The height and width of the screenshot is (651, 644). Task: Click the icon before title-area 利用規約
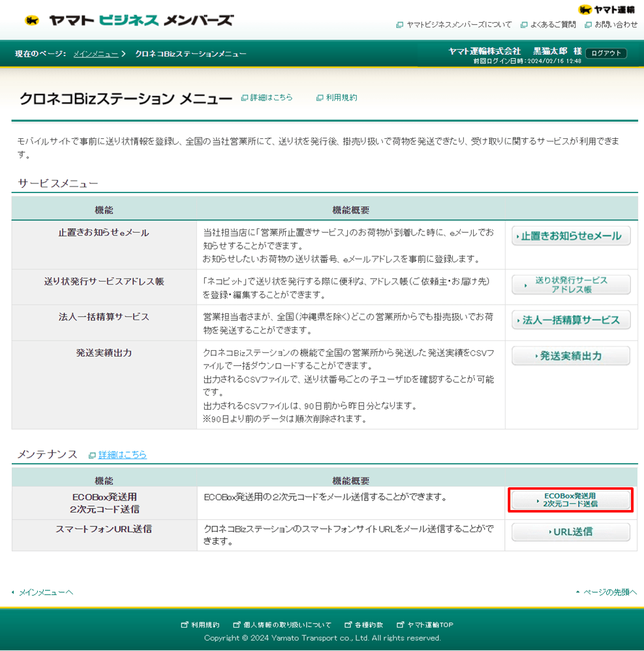[x=320, y=98]
